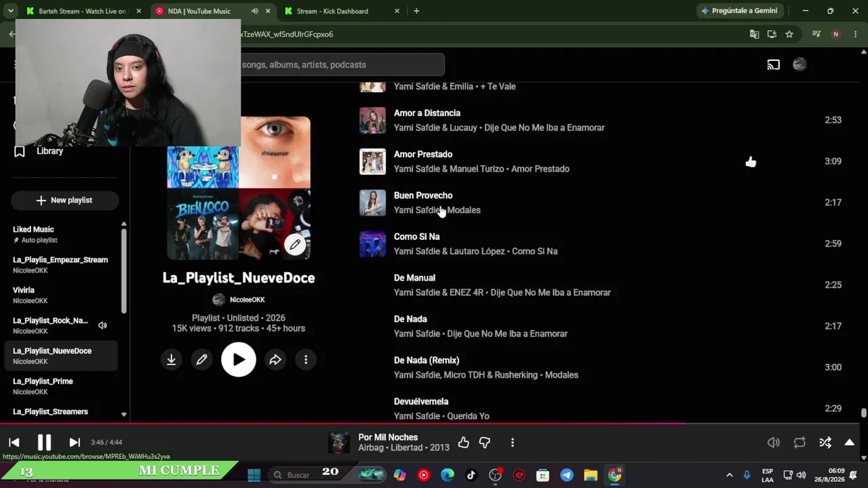Mute the YouTube Music tab audio
The width and height of the screenshot is (868, 488).
254,12
